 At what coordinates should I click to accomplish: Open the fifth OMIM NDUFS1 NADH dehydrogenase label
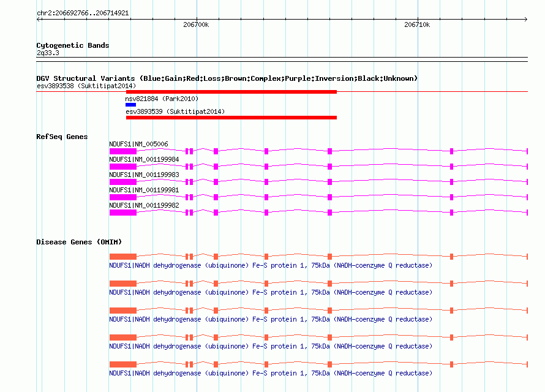coord(271,373)
